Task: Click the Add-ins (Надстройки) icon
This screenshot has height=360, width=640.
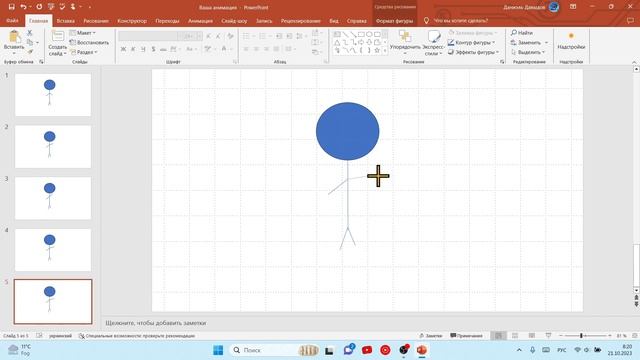Action: point(571,36)
